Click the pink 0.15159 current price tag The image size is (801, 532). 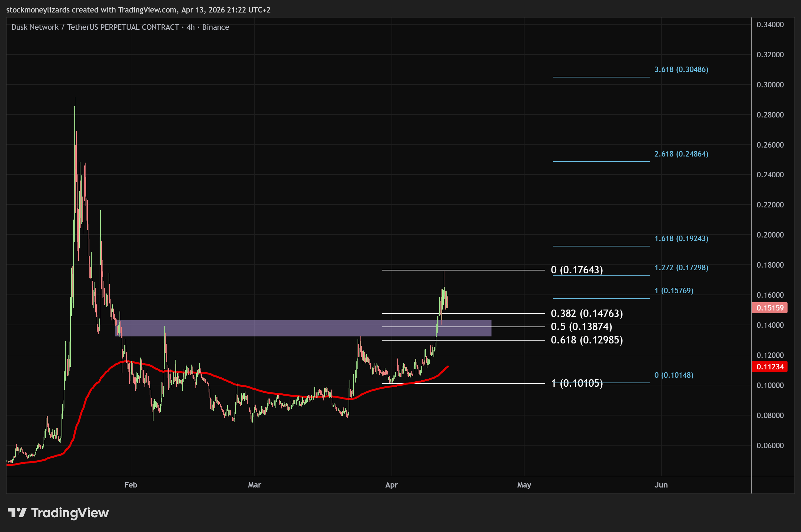[x=769, y=308]
